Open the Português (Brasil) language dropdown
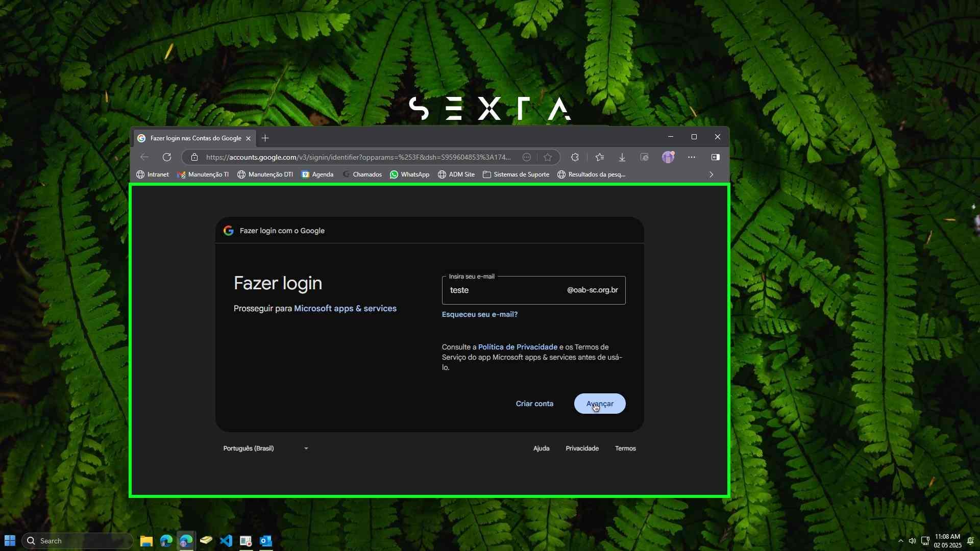980x551 pixels. pos(266,448)
